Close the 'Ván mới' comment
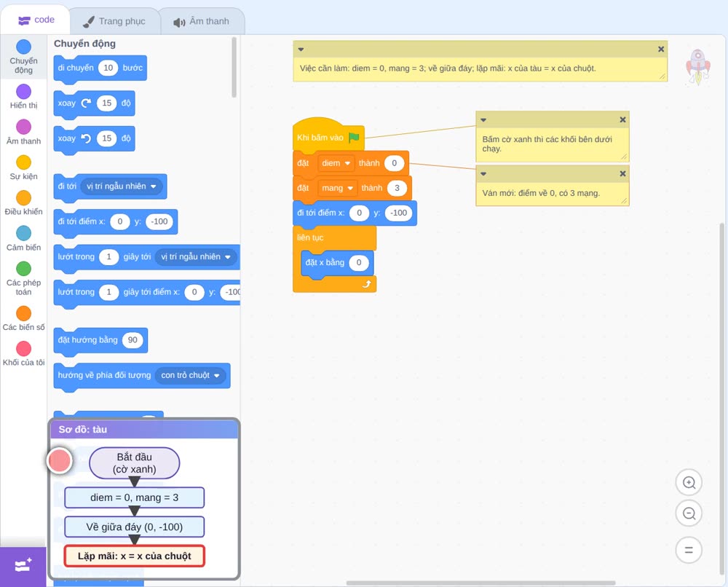Viewport: 728px width, 587px height. (622, 173)
